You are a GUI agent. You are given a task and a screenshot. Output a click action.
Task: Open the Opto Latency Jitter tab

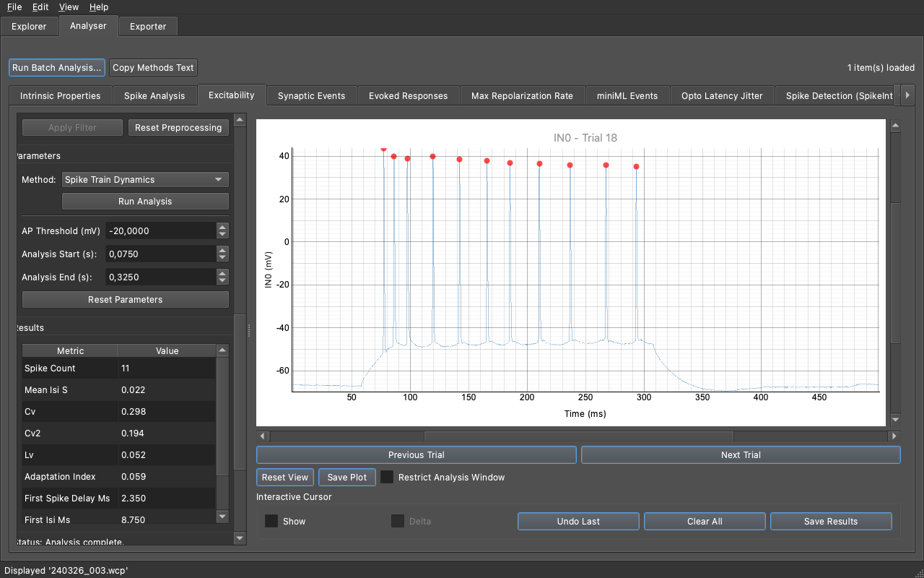(722, 95)
